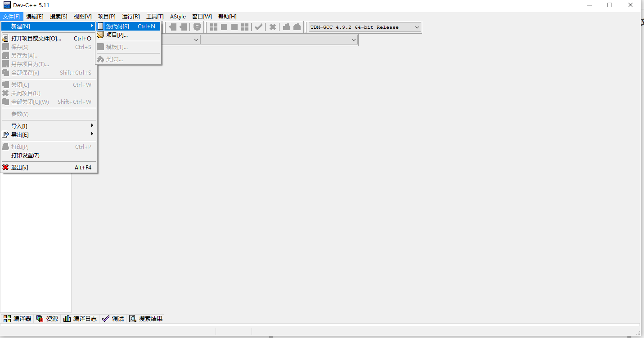Click the project icon beside 项目[P]...
This screenshot has width=644, height=338.
[x=100, y=35]
